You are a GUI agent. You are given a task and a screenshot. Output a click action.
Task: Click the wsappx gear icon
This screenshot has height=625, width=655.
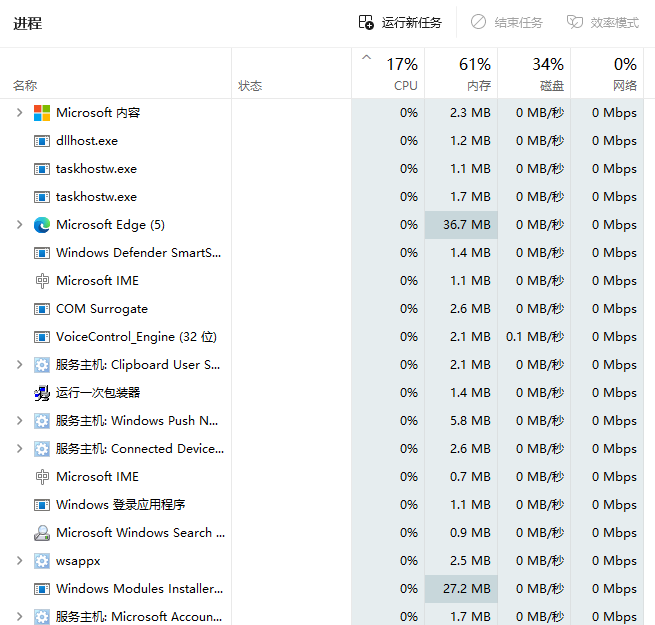[42, 561]
